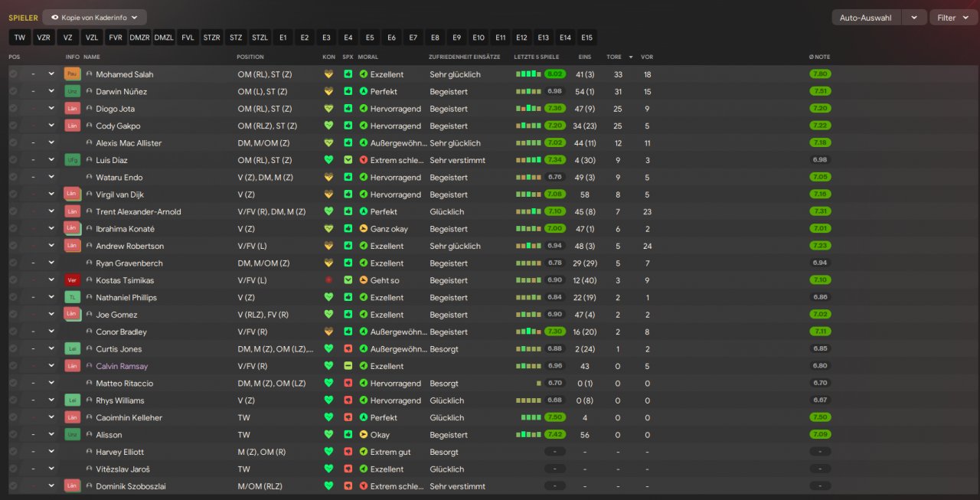Click Alisson's yellow morale icon

pyautogui.click(x=364, y=435)
